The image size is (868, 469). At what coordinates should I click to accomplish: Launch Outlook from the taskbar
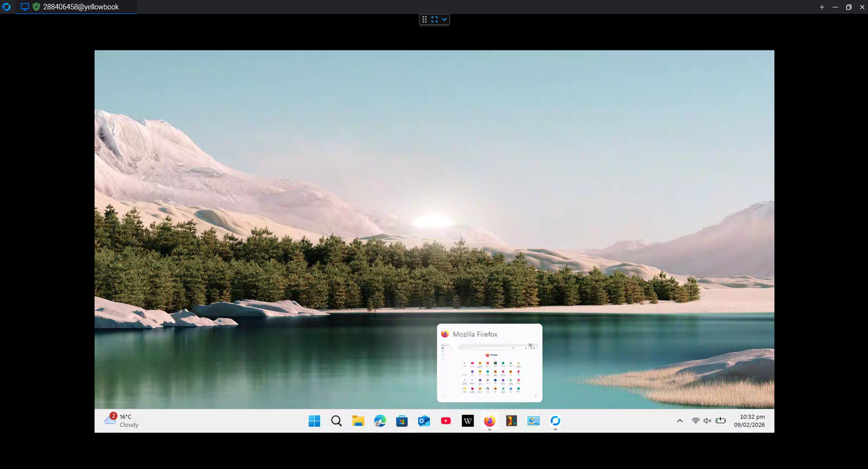(424, 421)
